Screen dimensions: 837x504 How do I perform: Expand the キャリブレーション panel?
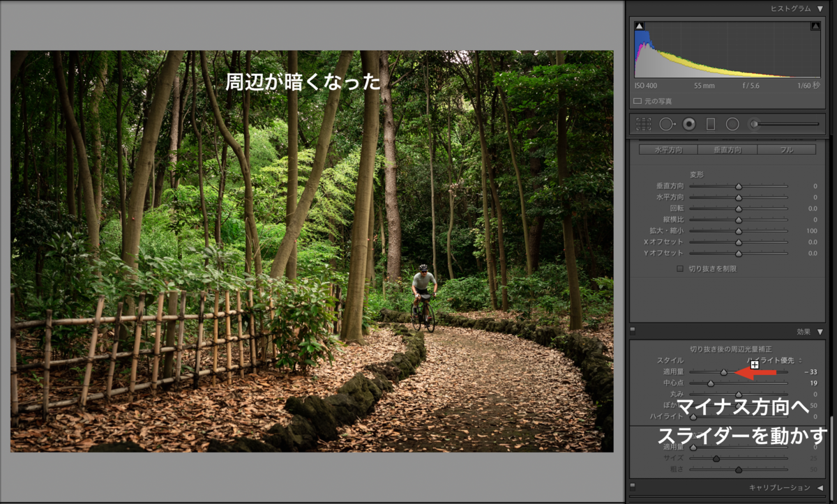point(820,487)
